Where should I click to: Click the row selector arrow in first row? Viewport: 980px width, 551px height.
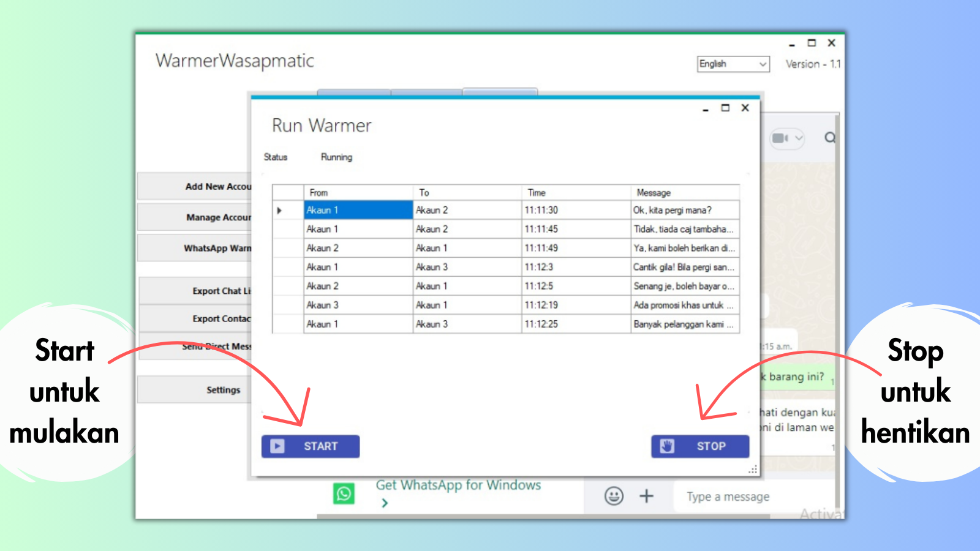point(280,211)
